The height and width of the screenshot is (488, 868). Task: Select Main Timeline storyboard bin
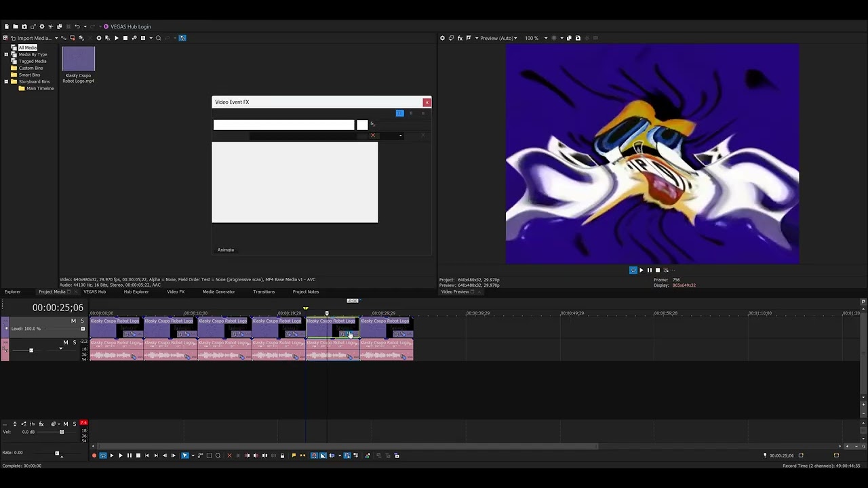40,88
